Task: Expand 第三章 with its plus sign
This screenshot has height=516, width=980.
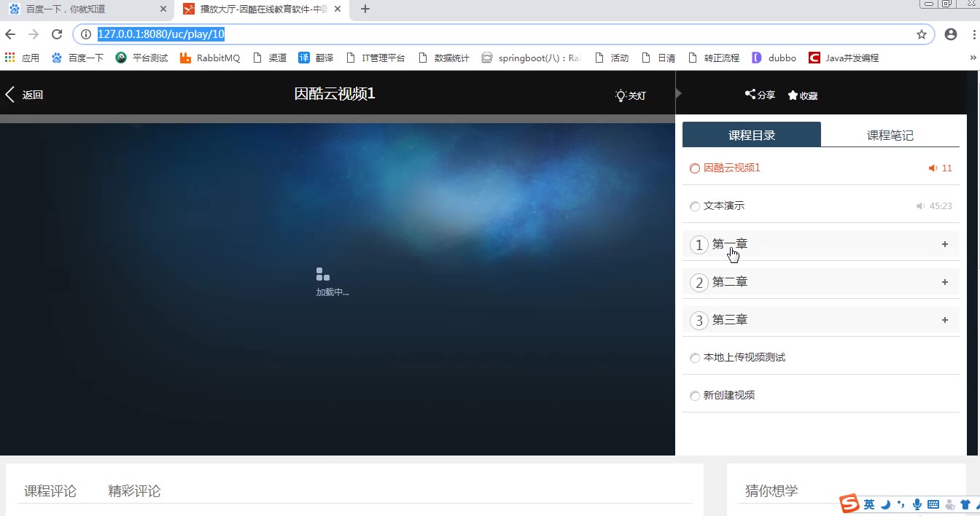Action: (944, 320)
